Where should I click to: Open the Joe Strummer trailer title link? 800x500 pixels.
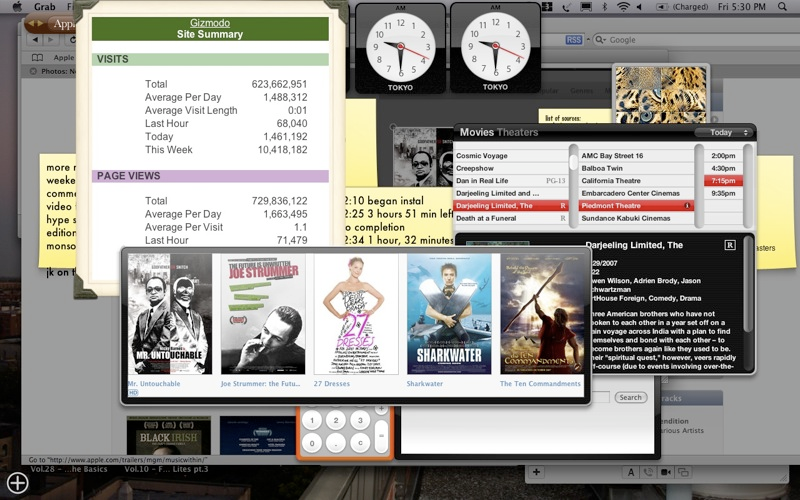click(x=261, y=384)
